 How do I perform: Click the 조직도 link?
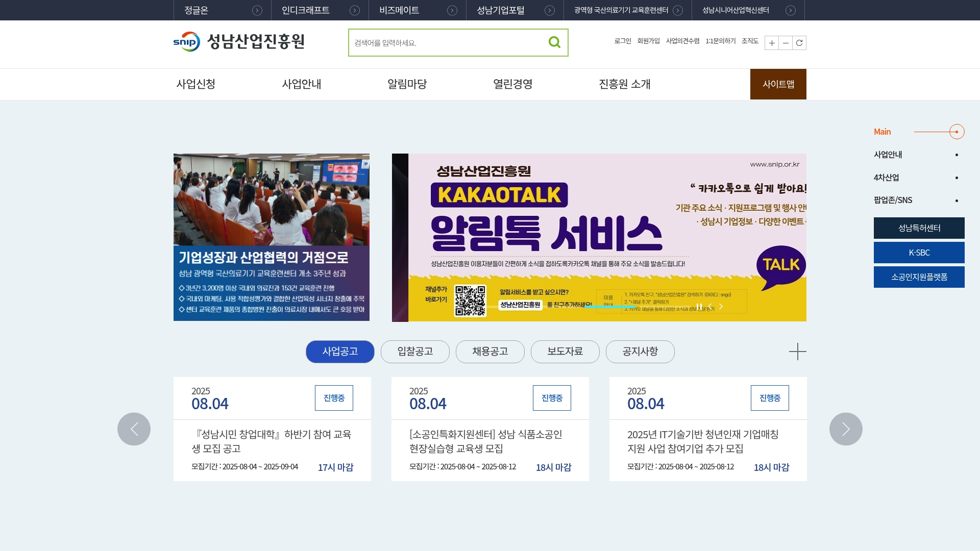pyautogui.click(x=750, y=41)
